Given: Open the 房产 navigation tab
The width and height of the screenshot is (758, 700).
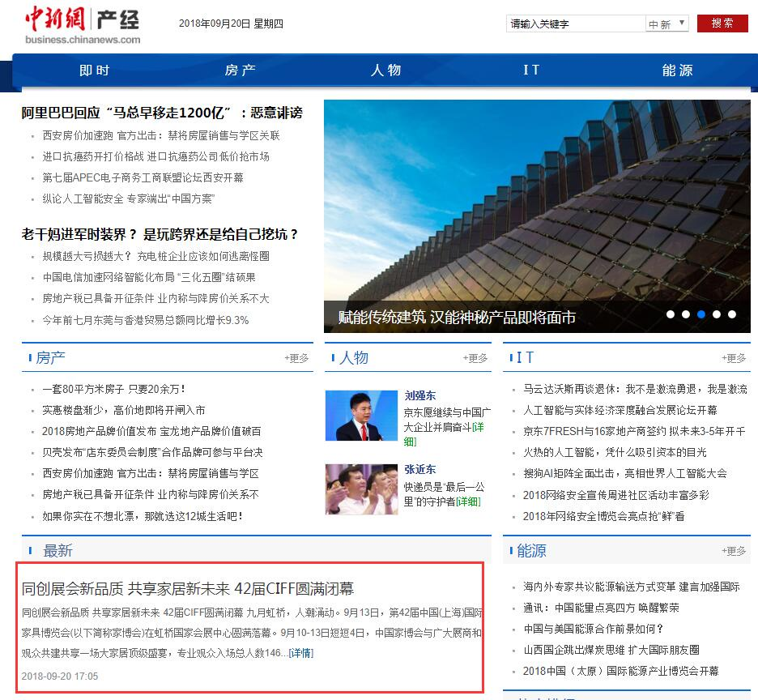Looking at the screenshot, I should click(241, 70).
